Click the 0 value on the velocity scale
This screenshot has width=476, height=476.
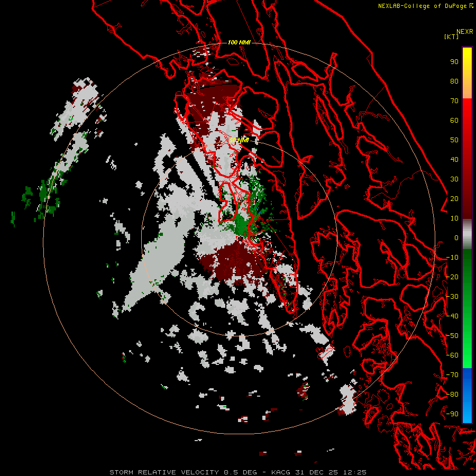click(456, 238)
